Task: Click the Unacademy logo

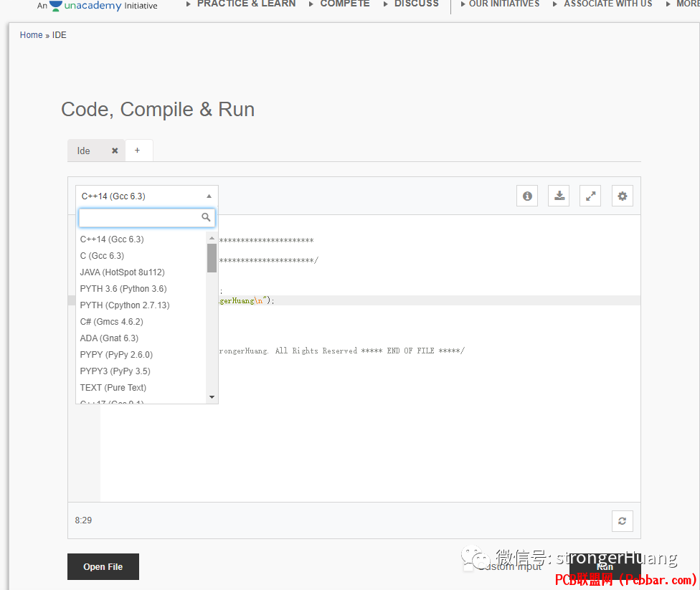Action: (85, 6)
